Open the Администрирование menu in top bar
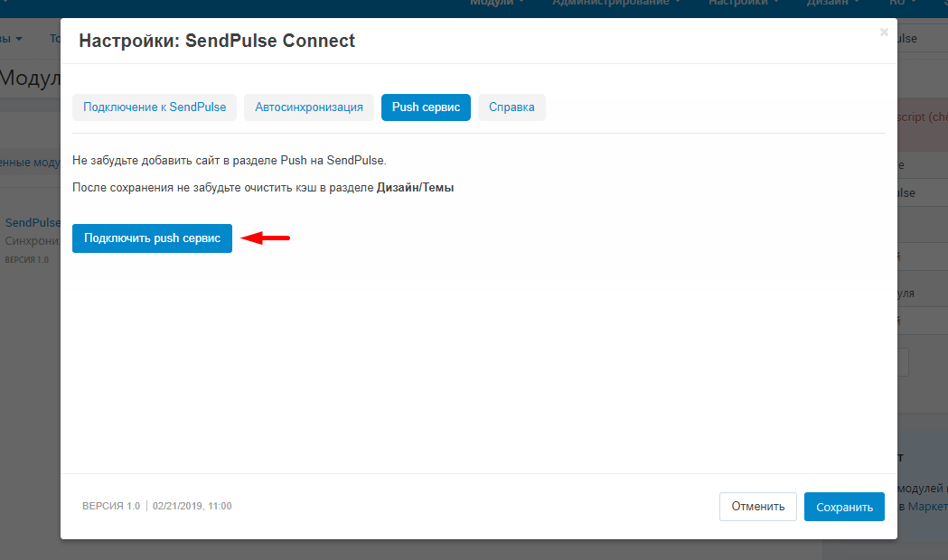 pyautogui.click(x=616, y=4)
